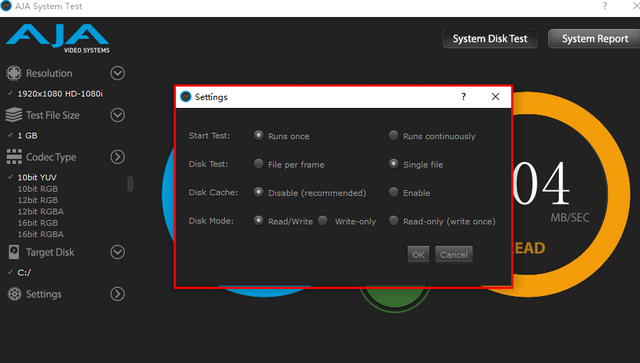The width and height of the screenshot is (640, 363).
Task: Click the AJA Video Systems logo
Action: click(x=58, y=39)
